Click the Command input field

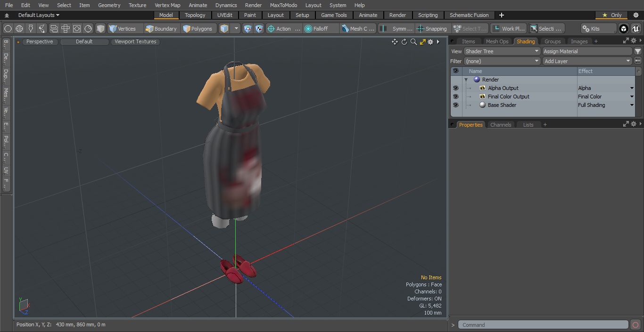click(x=543, y=325)
